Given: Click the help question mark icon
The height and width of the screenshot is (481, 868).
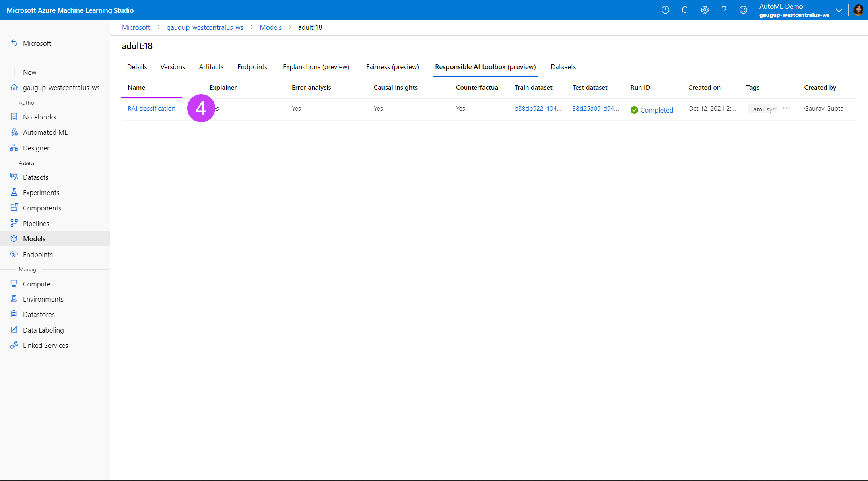Looking at the screenshot, I should [x=724, y=10].
